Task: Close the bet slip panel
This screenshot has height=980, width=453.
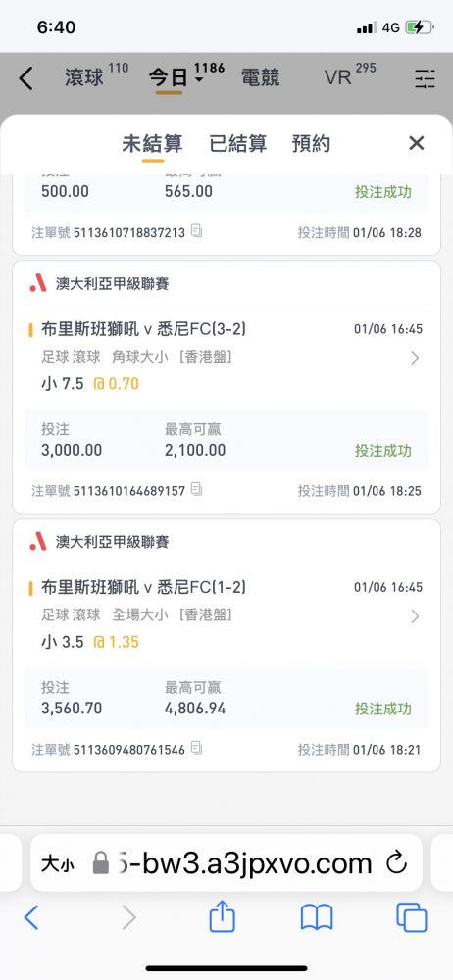Action: tap(416, 143)
